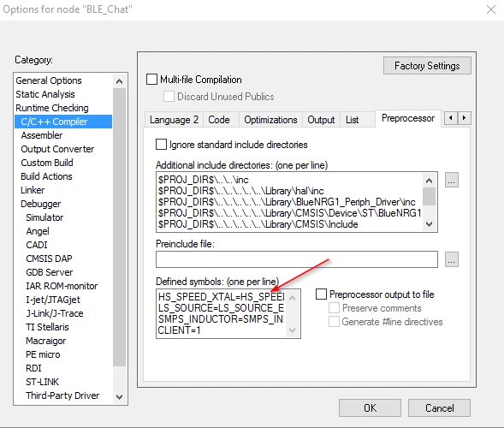Toggle Generate #line directives checkbox
Image resolution: width=504 pixels, height=428 pixels.
point(334,322)
